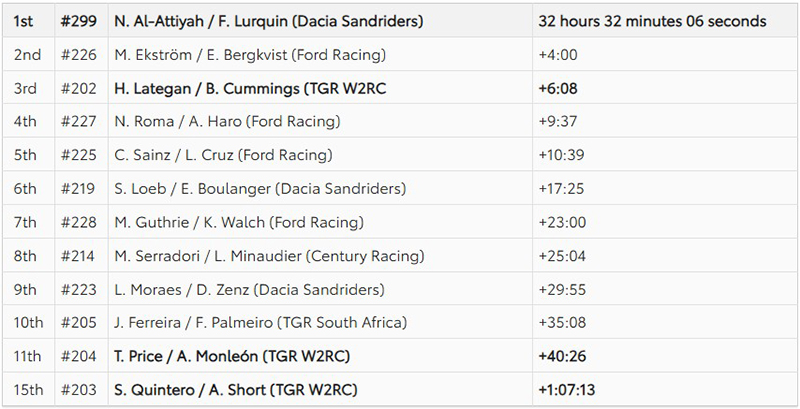Click the M. Guthrie / K. Walch entry
This screenshot has height=409, width=800.
239,222
